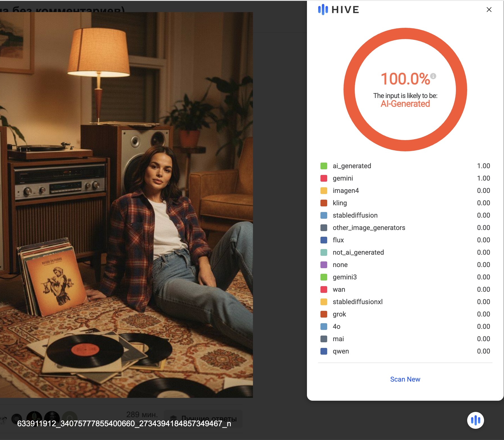504x440 pixels.
Task: Click the Scan New link
Action: click(405, 379)
